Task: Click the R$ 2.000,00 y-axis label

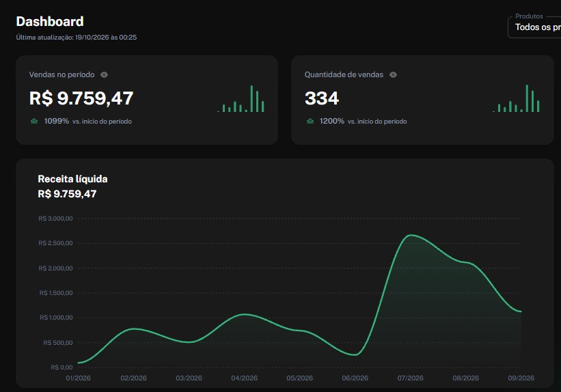Action: [55, 268]
